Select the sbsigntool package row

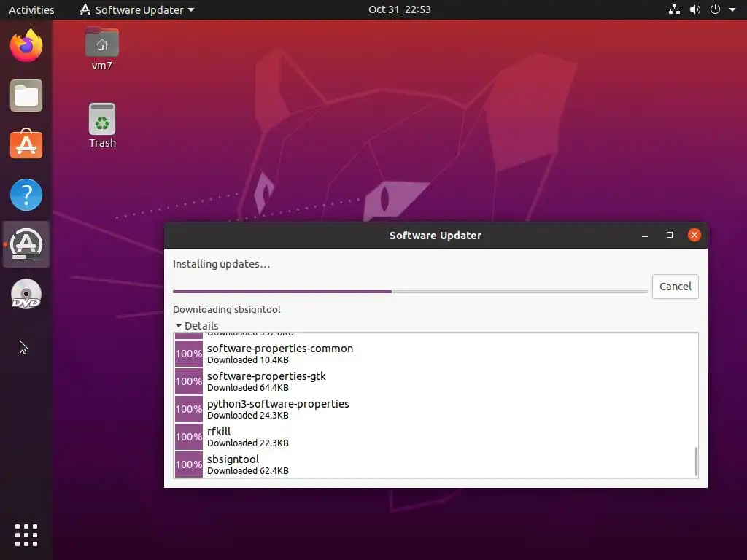(436, 464)
